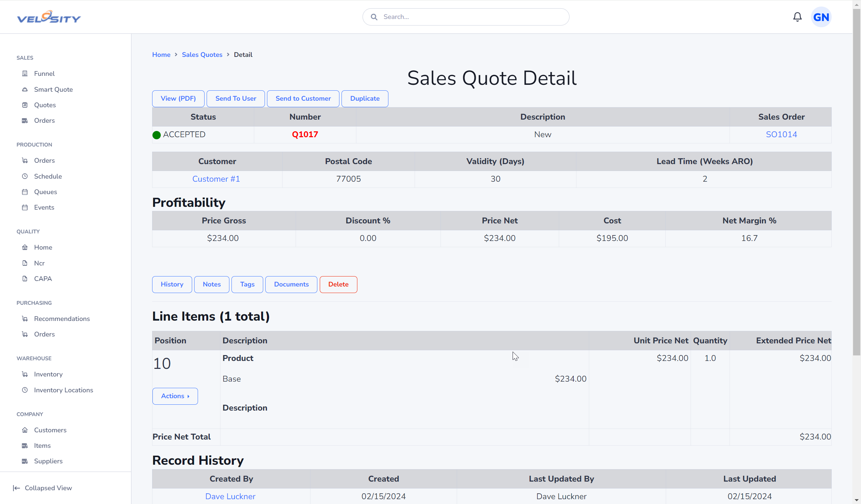Open the GN user avatar menu
The height and width of the screenshot is (504, 861).
821,17
